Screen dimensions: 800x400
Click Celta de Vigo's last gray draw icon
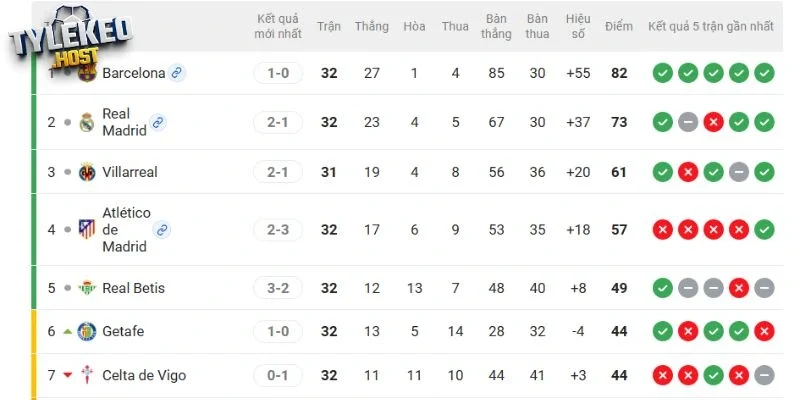tap(765, 376)
